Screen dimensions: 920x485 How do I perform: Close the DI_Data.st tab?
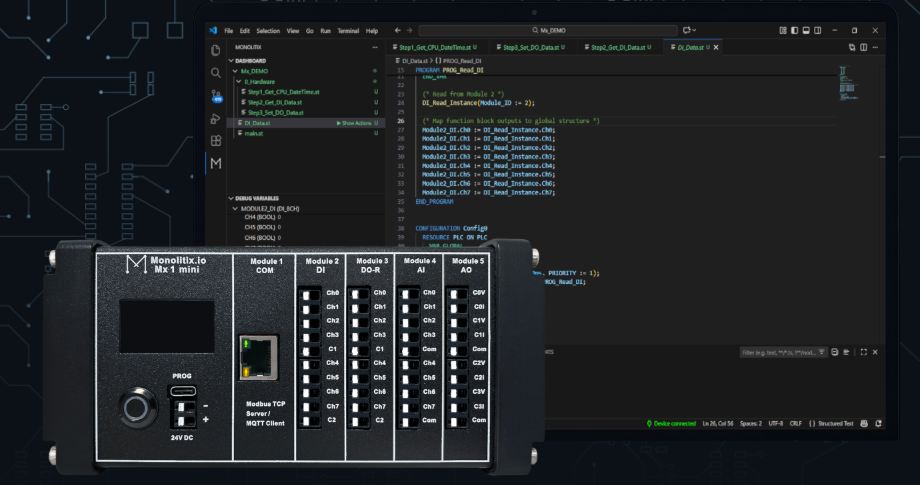[x=716, y=48]
